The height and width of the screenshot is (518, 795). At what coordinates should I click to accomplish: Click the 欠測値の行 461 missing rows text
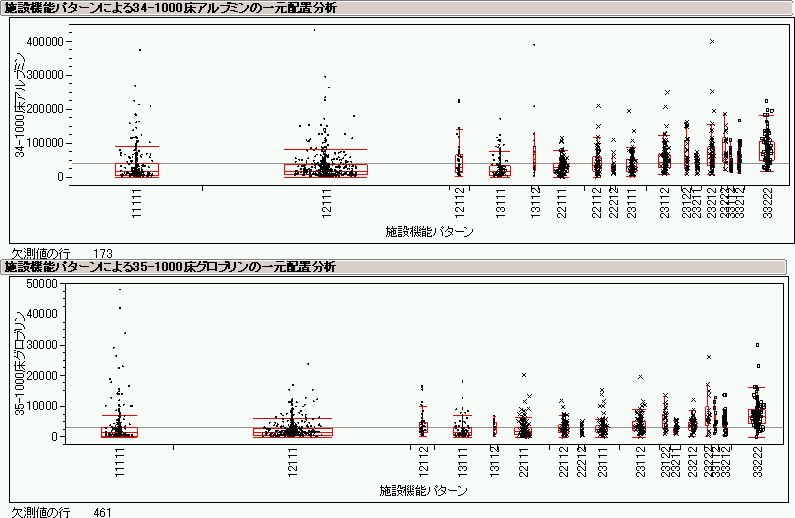pyautogui.click(x=62, y=513)
